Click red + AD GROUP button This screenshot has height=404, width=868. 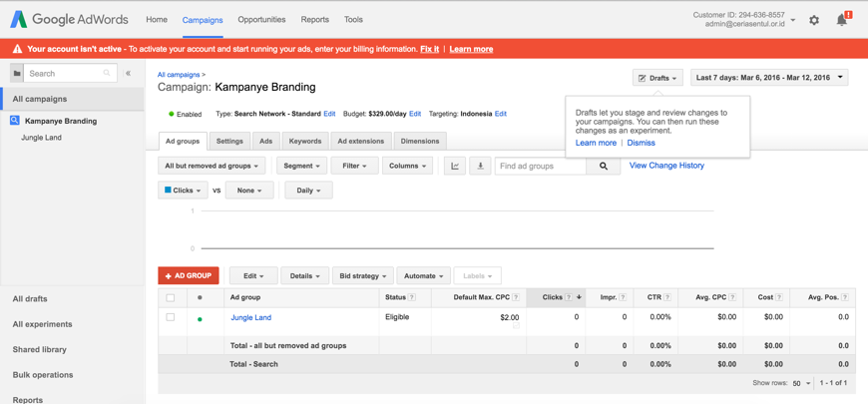189,275
